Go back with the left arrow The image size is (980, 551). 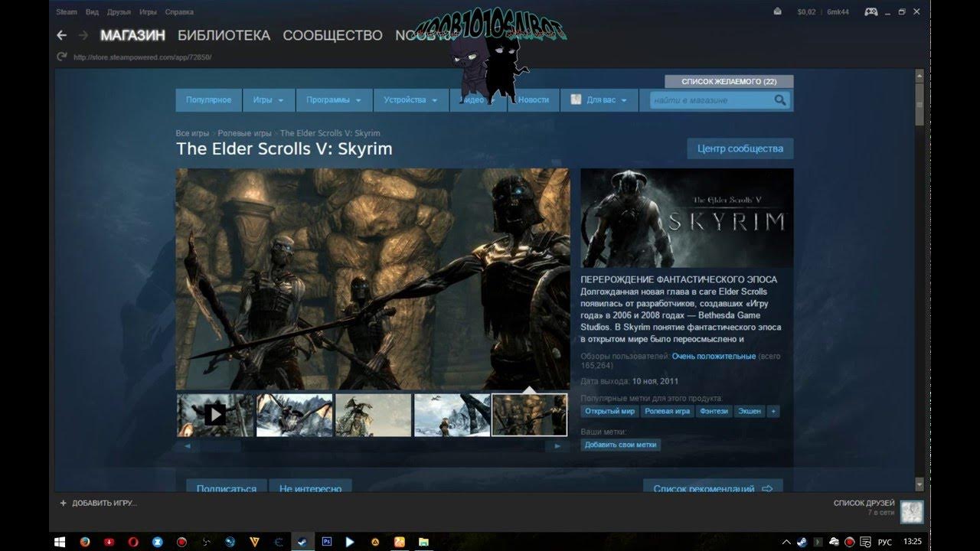click(x=62, y=35)
